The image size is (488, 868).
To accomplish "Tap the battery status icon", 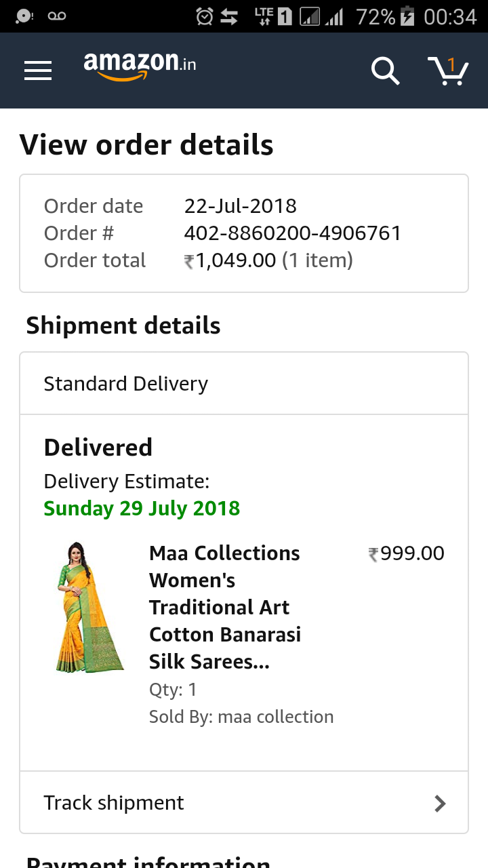I will click(x=407, y=16).
